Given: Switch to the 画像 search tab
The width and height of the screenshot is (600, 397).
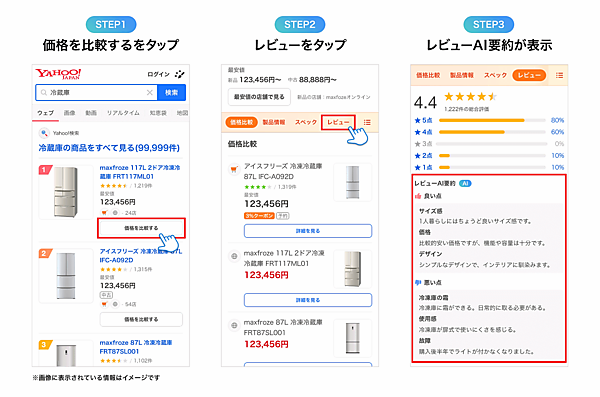Looking at the screenshot, I should [69, 113].
